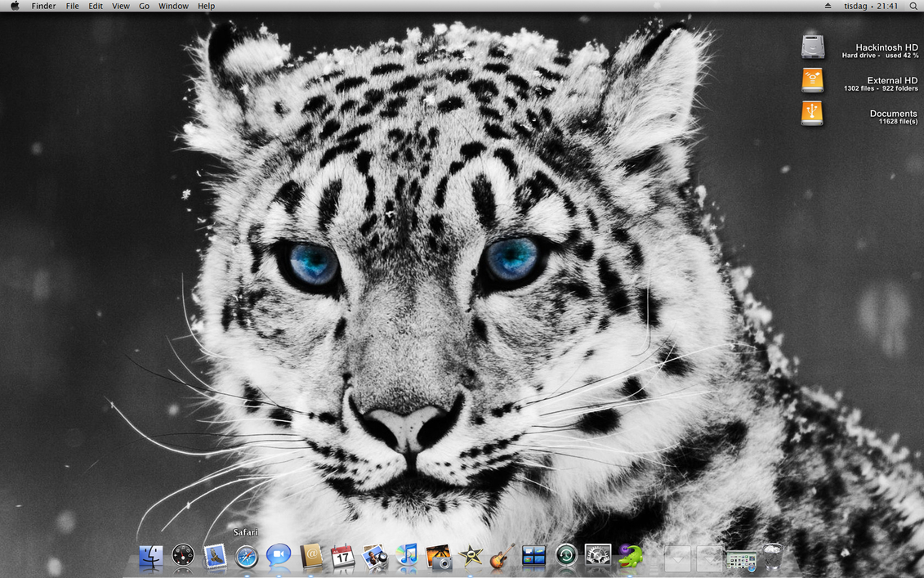This screenshot has width=924, height=578.
Task: Click the "Documents" drive label
Action: (893, 114)
